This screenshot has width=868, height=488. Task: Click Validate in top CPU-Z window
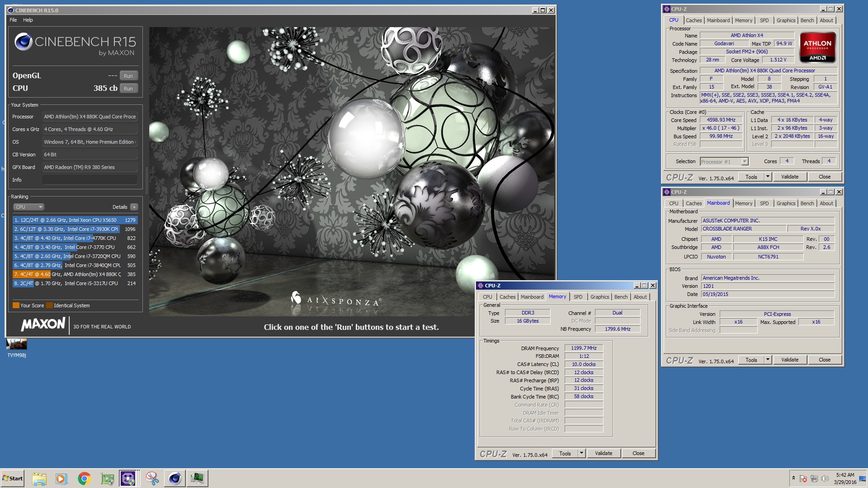(790, 177)
